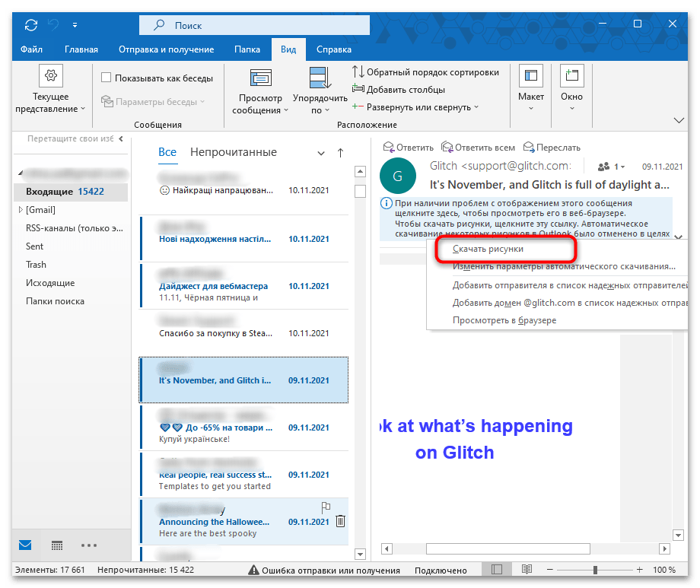Click the Mail envelope navigation icon

point(25,545)
